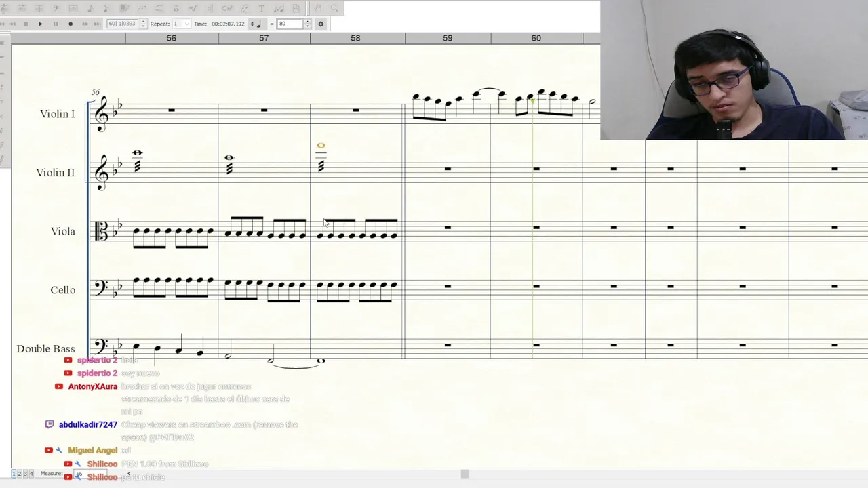The height and width of the screenshot is (488, 868).
Task: Select the Violin II staff label
Action: 56,172
